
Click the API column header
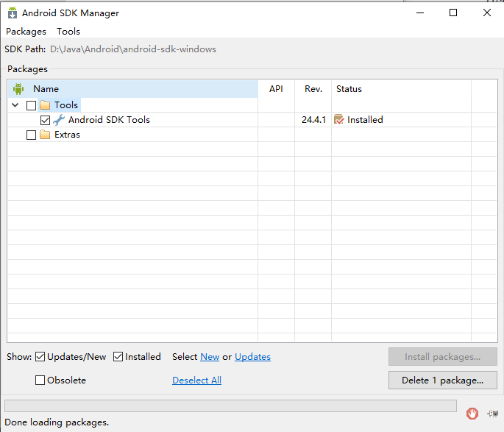276,89
